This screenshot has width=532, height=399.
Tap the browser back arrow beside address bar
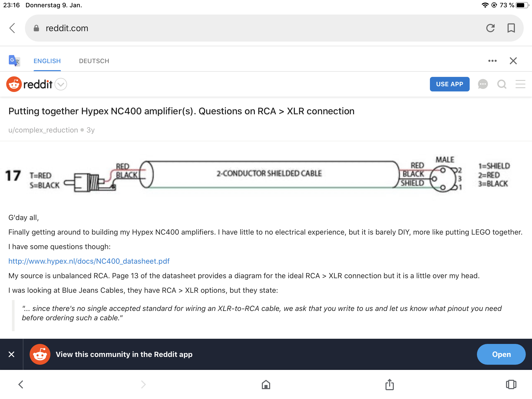click(x=12, y=28)
